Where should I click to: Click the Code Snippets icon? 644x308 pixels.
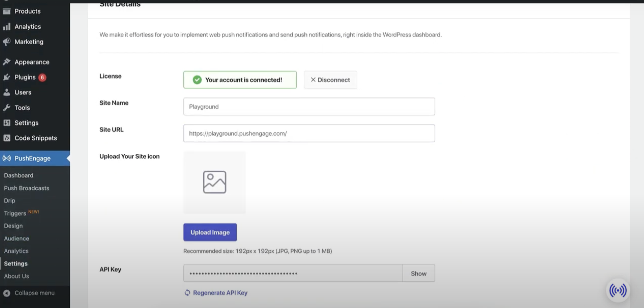point(7,138)
